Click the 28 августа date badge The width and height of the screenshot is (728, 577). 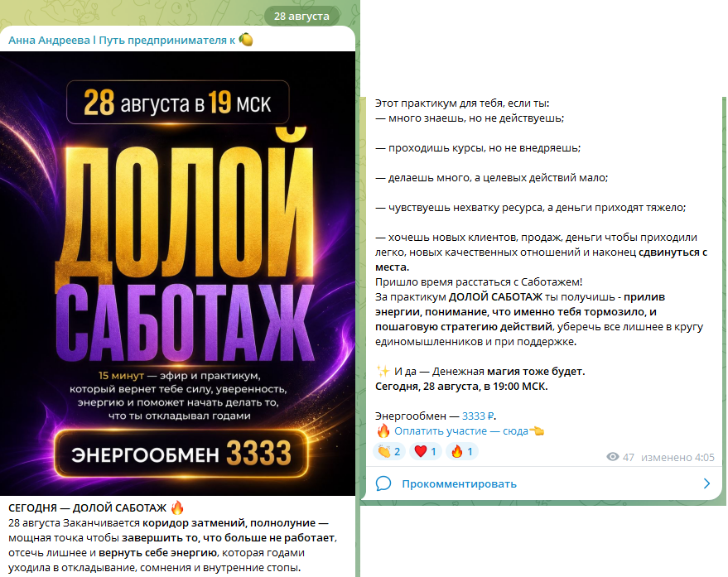tap(301, 17)
